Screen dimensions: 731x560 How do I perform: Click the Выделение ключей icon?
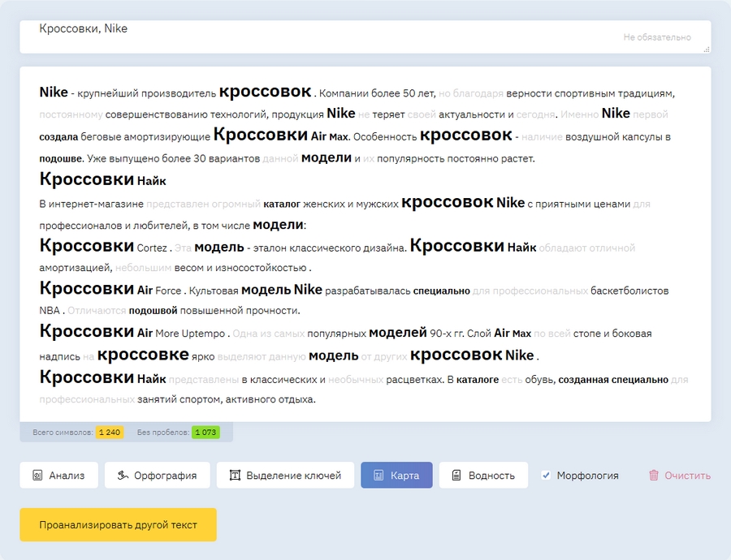[x=235, y=476]
